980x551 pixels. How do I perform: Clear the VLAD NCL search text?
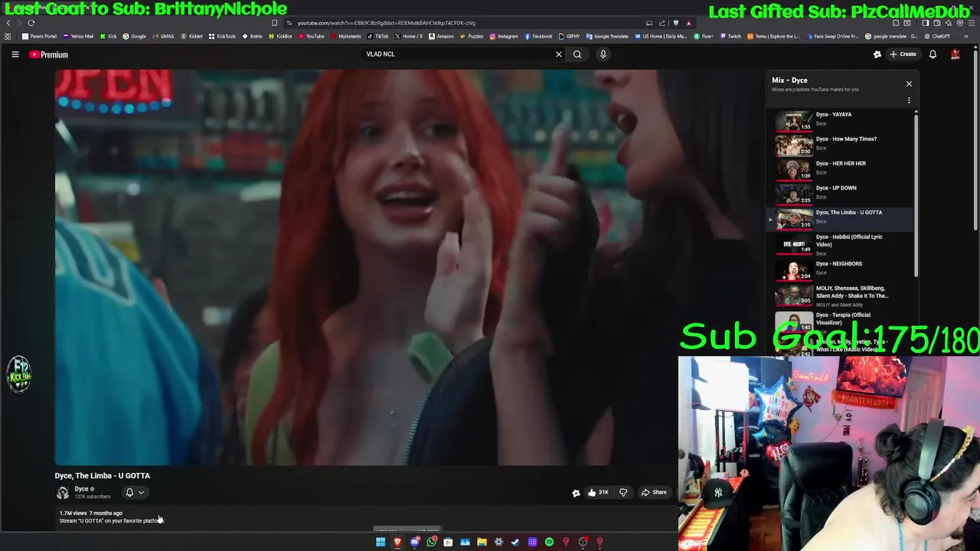tap(559, 54)
